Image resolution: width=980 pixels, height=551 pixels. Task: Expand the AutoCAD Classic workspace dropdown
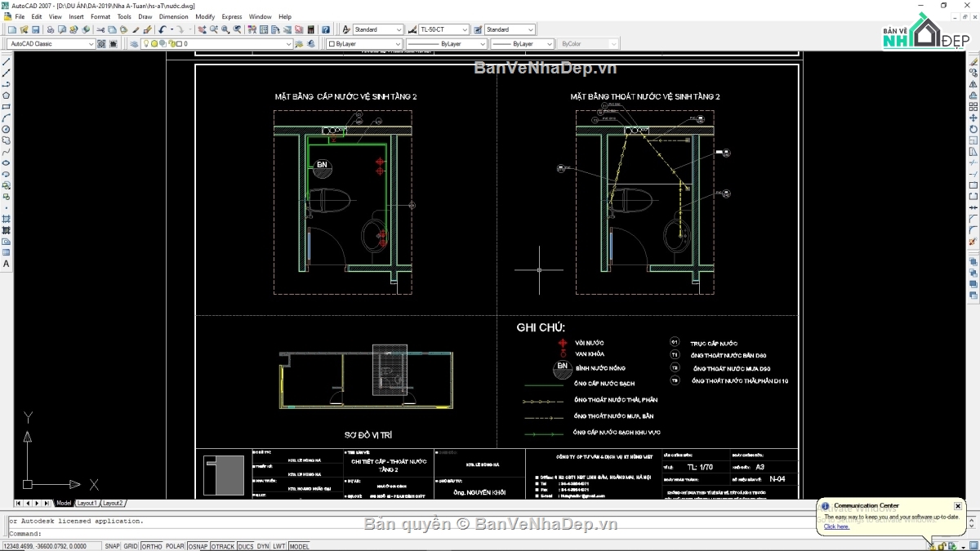click(x=91, y=44)
